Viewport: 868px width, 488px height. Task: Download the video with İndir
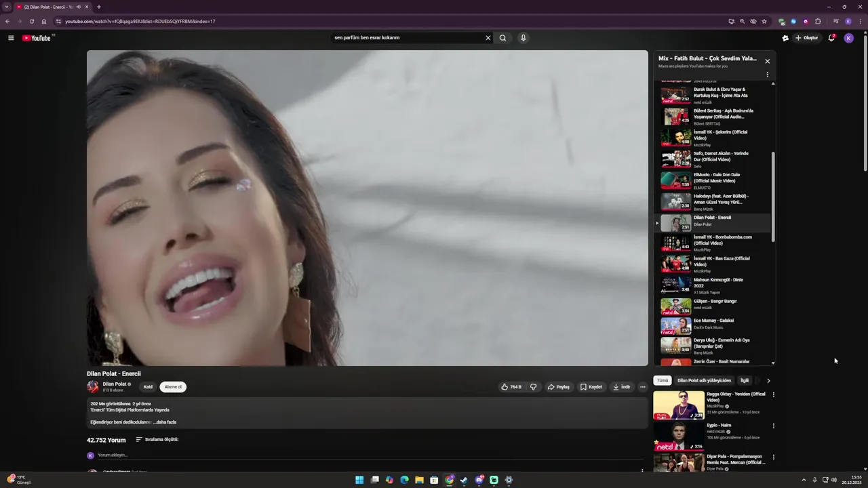622,387
